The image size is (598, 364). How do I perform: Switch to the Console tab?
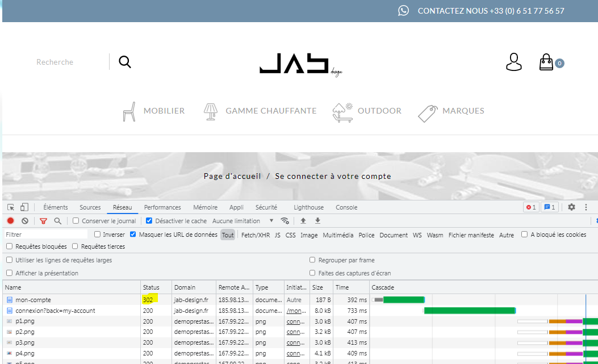coord(346,207)
